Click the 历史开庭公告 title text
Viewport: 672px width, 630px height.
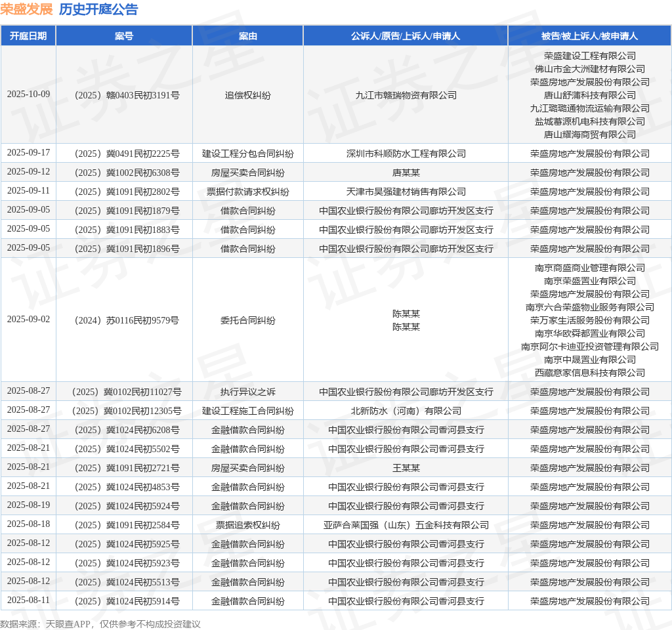click(x=98, y=9)
